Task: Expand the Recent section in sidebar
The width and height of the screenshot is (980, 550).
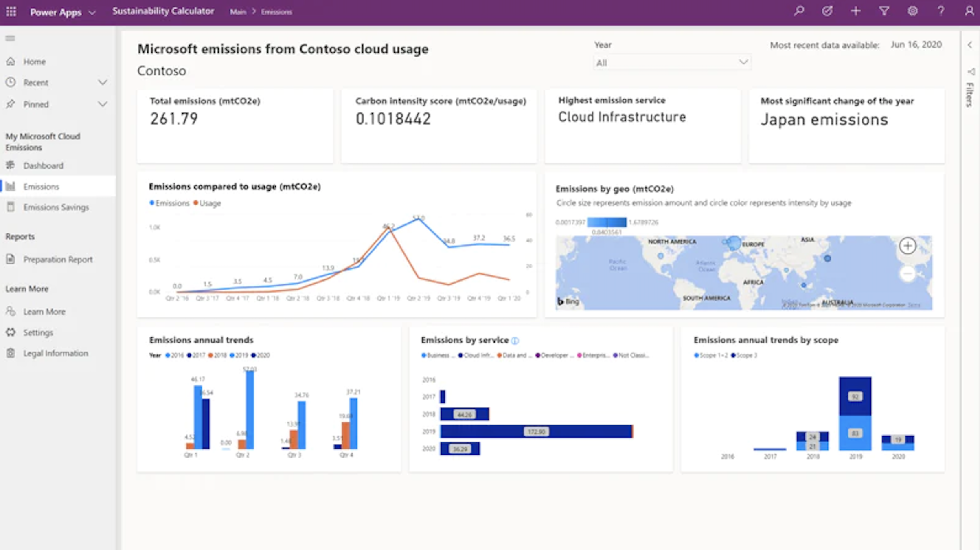Action: 103,83
